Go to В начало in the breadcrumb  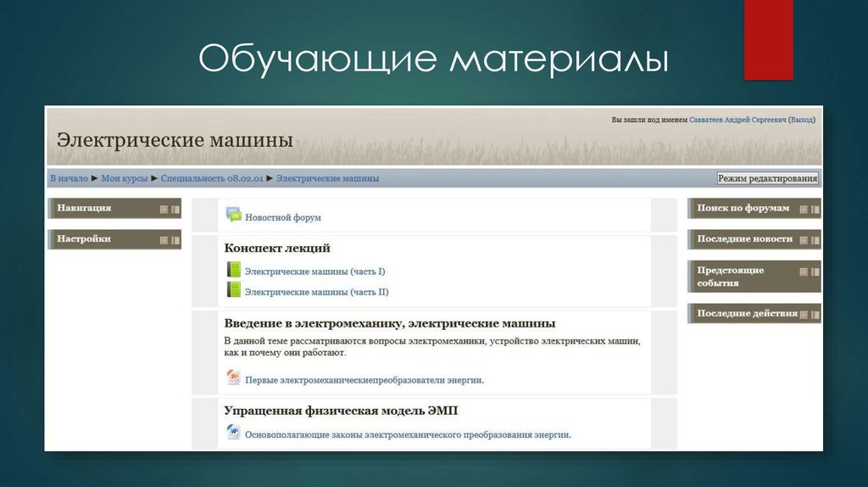pyautogui.click(x=70, y=178)
